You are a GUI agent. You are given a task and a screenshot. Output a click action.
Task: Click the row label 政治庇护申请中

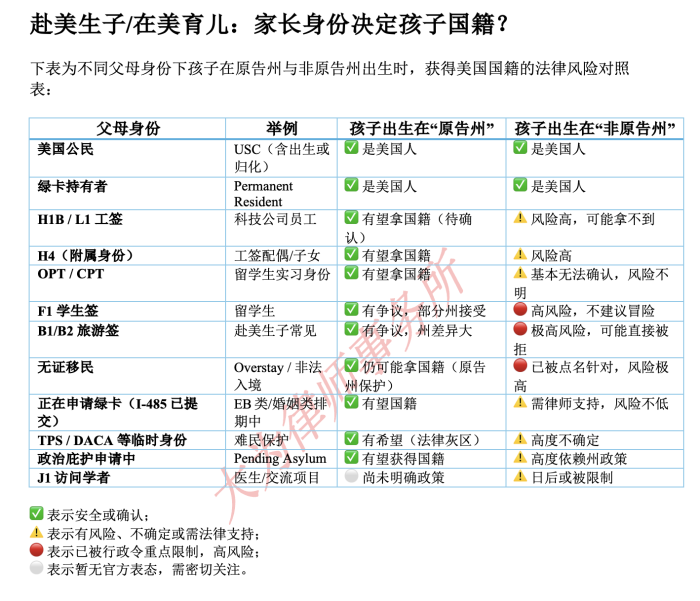pyautogui.click(x=86, y=459)
